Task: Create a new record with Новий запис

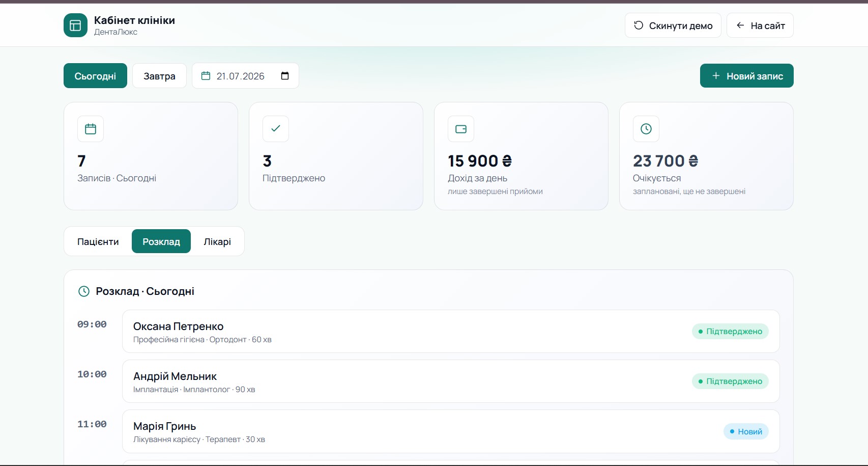Action: tap(746, 76)
